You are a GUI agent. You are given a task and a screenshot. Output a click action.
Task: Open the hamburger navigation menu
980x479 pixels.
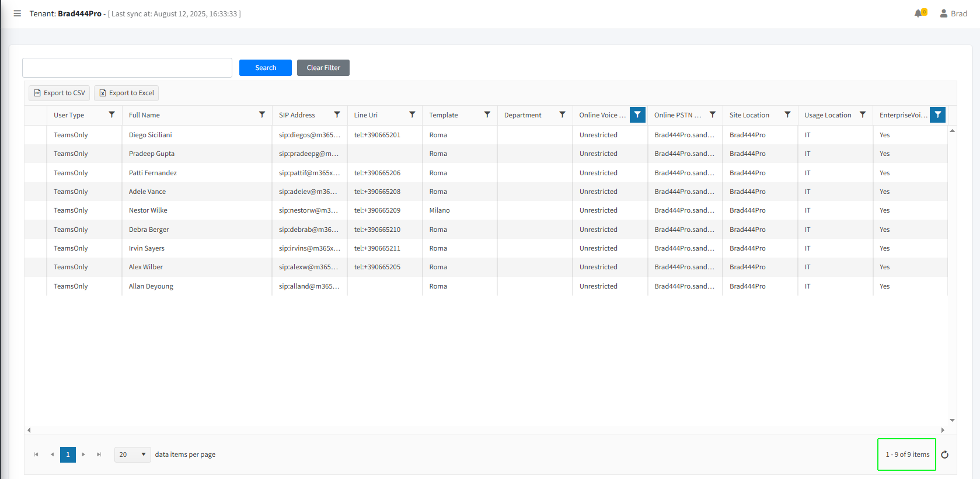coord(18,13)
